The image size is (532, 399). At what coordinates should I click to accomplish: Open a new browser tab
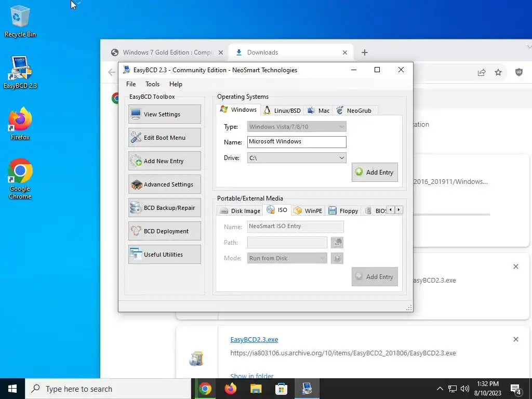point(365,52)
